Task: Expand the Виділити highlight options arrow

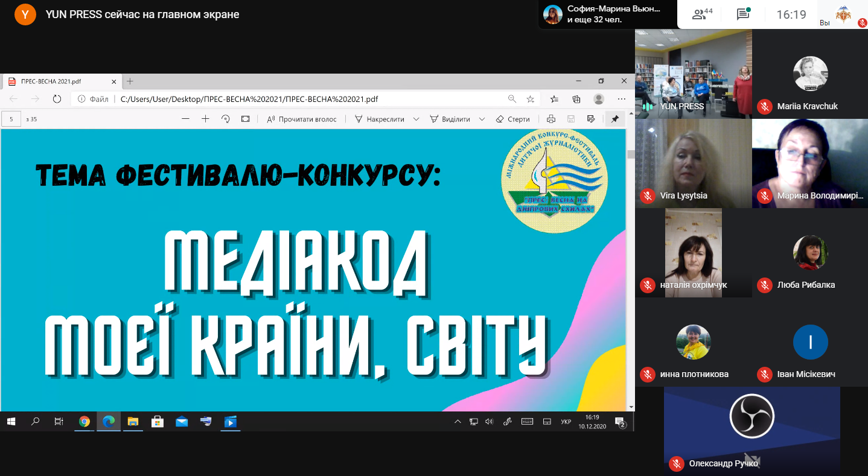Action: pos(482,119)
